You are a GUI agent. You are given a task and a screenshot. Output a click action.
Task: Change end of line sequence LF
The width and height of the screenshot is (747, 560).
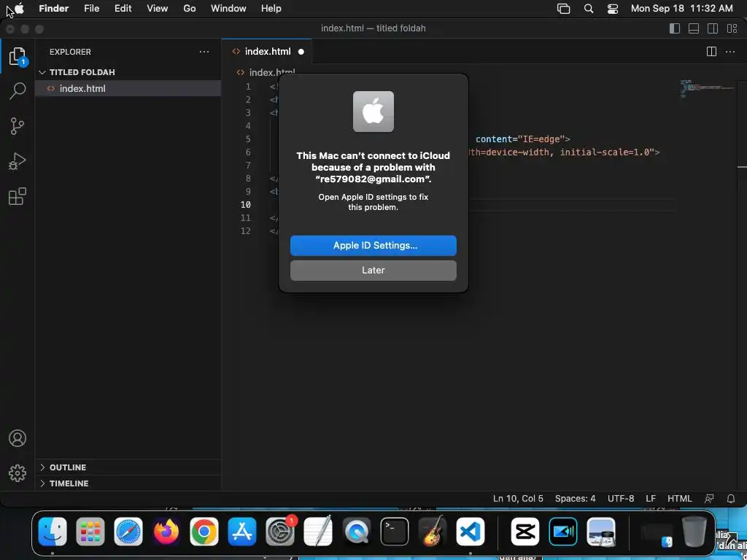tap(651, 499)
